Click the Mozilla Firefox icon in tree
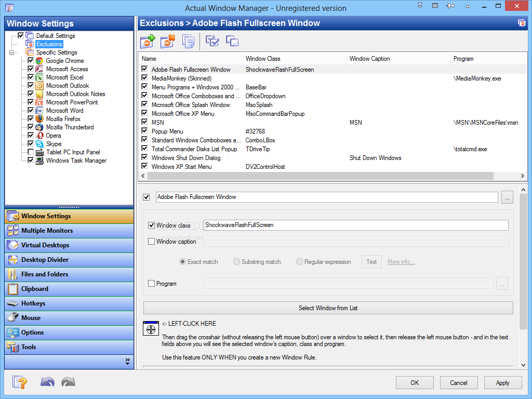 (39, 119)
